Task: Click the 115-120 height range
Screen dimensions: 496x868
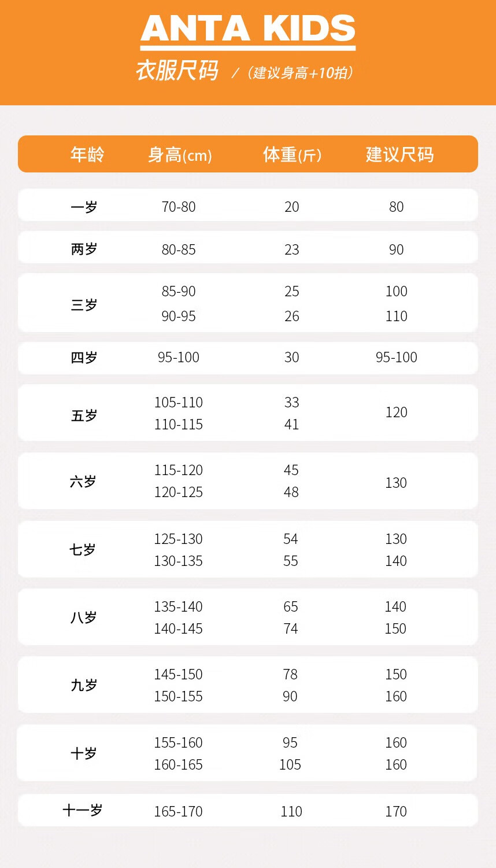Action: tap(178, 470)
